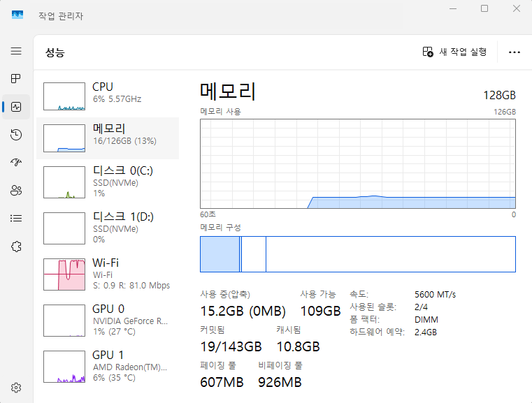
Task: Select the 메모리 performance item
Action: (x=108, y=138)
